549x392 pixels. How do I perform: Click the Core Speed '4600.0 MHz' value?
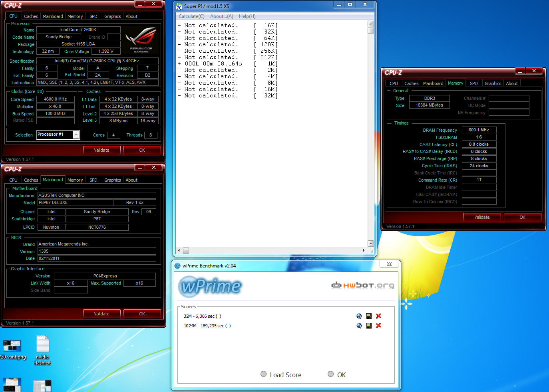(x=56, y=99)
